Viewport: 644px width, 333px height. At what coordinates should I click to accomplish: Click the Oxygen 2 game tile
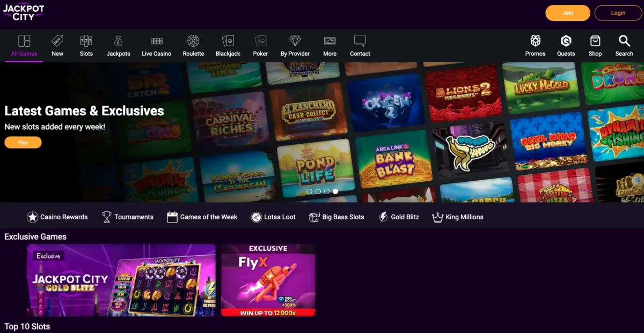(x=385, y=102)
